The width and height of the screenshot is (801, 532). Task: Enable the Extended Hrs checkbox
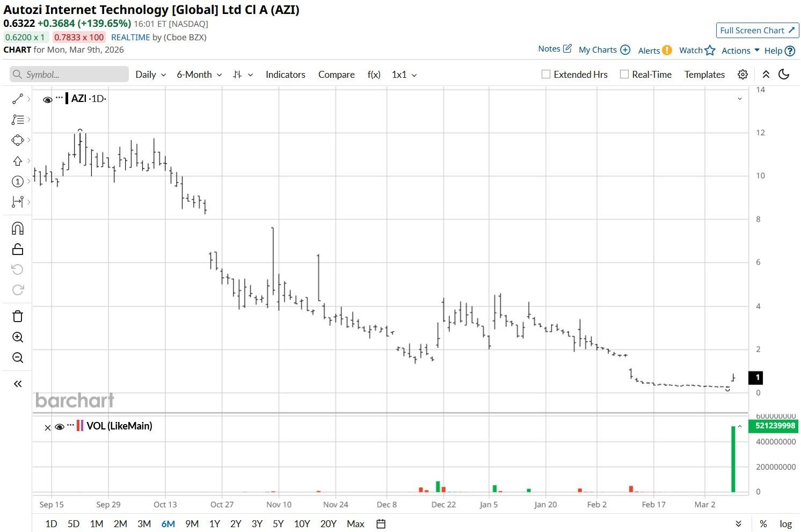point(546,75)
